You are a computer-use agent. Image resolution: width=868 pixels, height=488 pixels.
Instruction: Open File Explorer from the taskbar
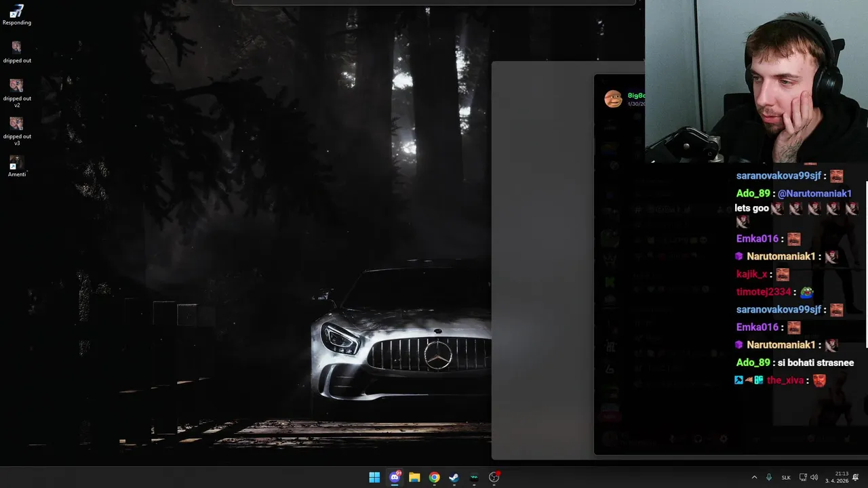coord(414,477)
